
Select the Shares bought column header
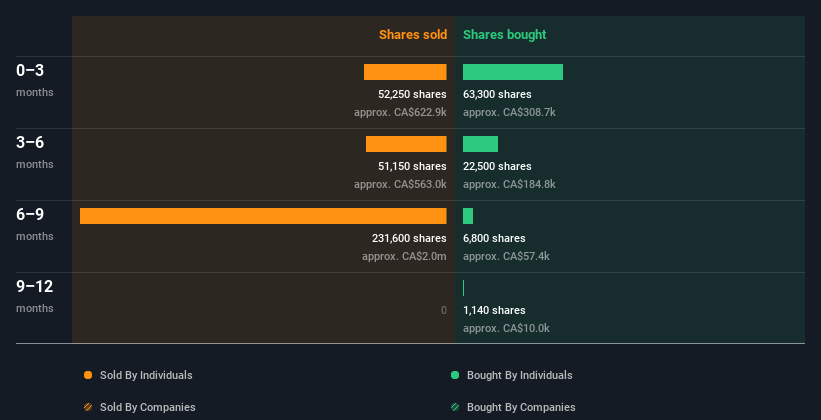(x=504, y=35)
